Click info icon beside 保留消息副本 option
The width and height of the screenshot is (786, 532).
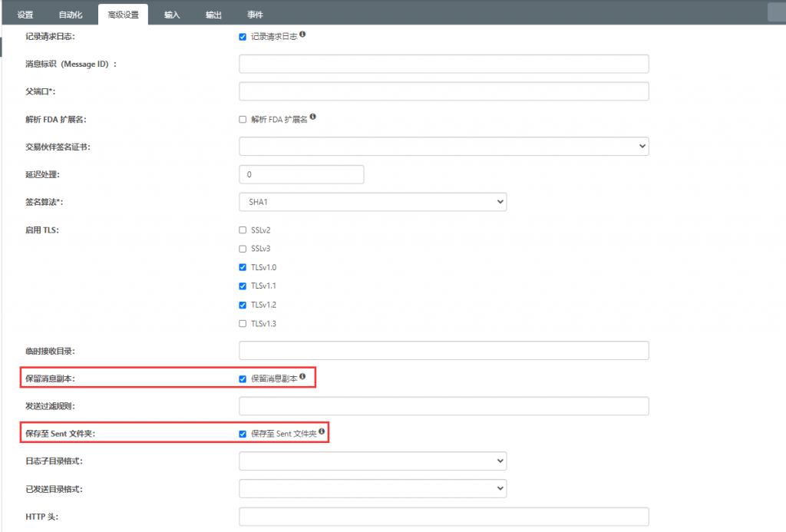click(302, 376)
